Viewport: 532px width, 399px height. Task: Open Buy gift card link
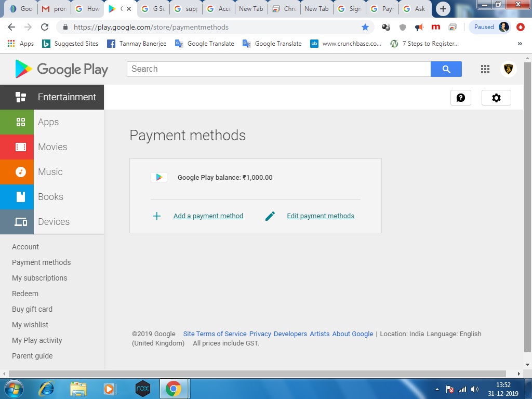32,309
